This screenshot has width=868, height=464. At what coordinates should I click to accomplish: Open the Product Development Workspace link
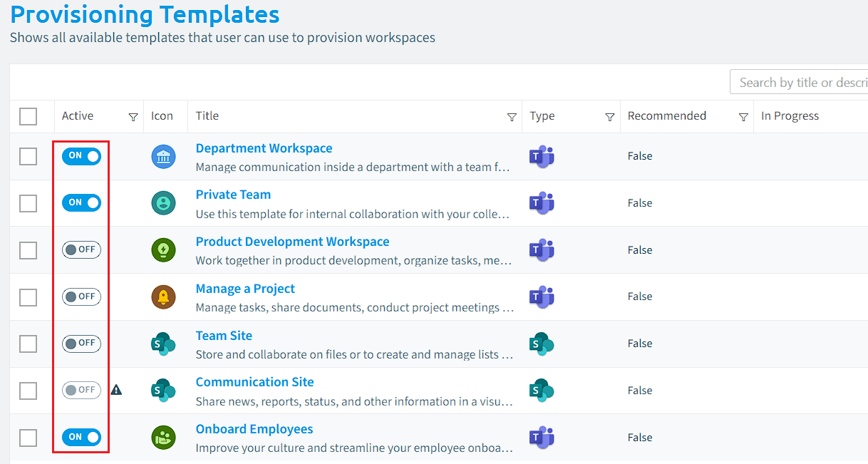click(x=292, y=242)
